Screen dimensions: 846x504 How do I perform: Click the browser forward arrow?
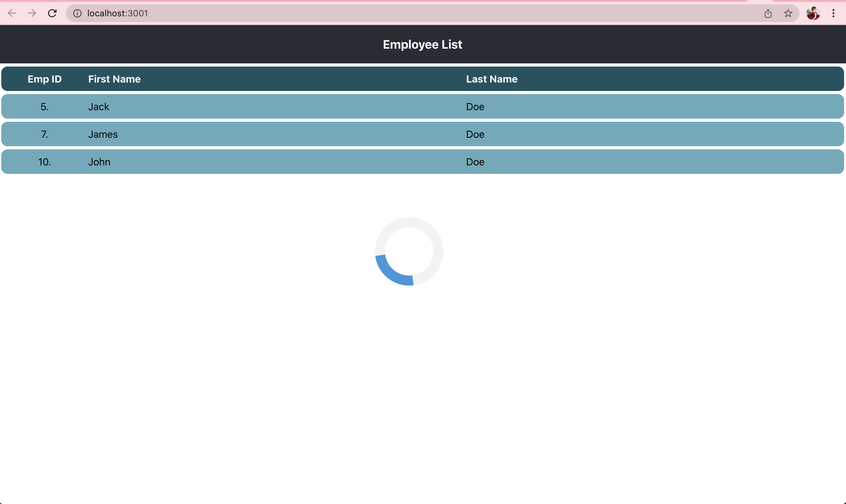(32, 13)
